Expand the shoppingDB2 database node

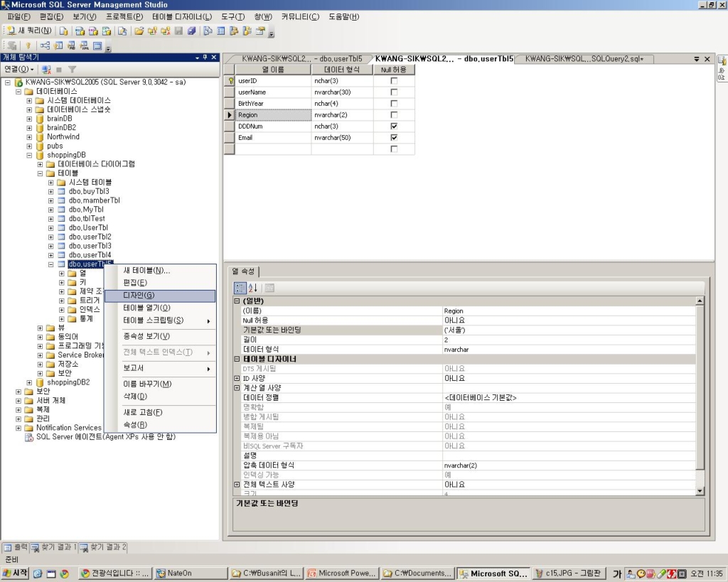tap(29, 382)
